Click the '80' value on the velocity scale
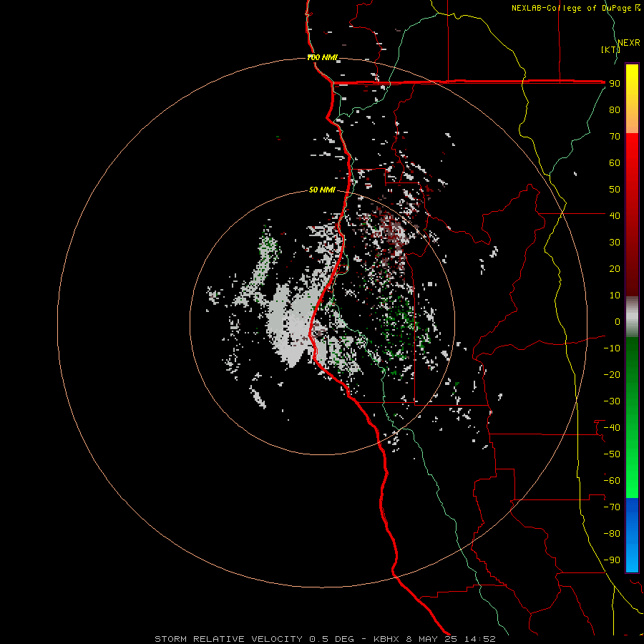This screenshot has width=644, height=644. click(x=615, y=110)
